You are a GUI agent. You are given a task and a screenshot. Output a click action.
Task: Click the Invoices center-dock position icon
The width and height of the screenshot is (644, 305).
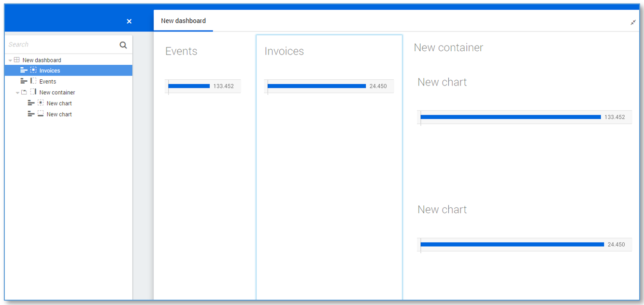[x=33, y=71]
